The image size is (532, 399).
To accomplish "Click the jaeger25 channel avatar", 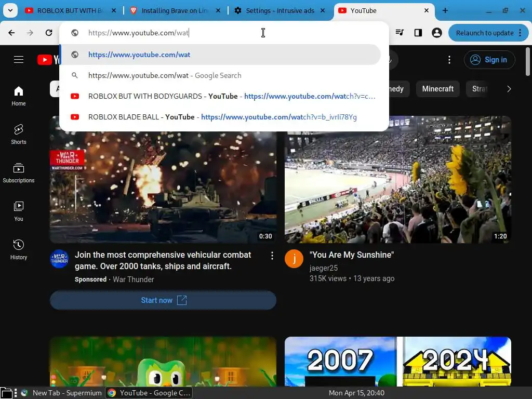I will click(x=294, y=259).
